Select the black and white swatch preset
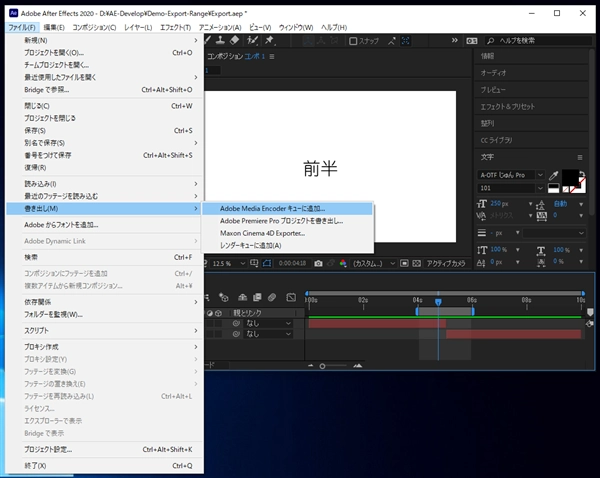 point(553,188)
